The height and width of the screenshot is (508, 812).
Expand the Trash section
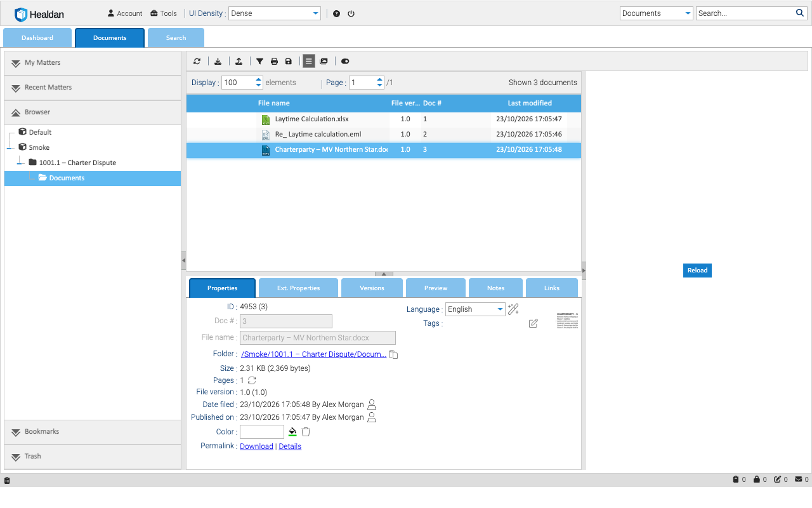93,457
